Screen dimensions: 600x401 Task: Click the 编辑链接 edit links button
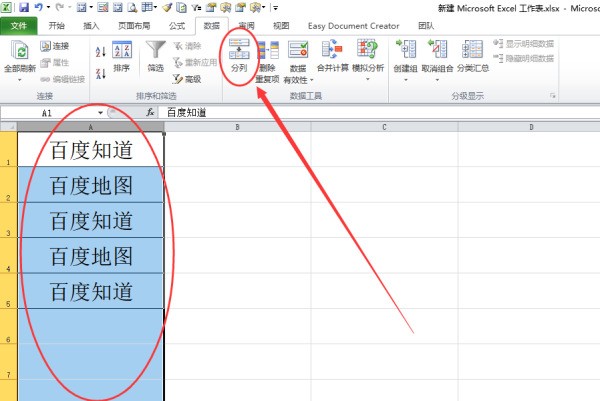point(63,79)
